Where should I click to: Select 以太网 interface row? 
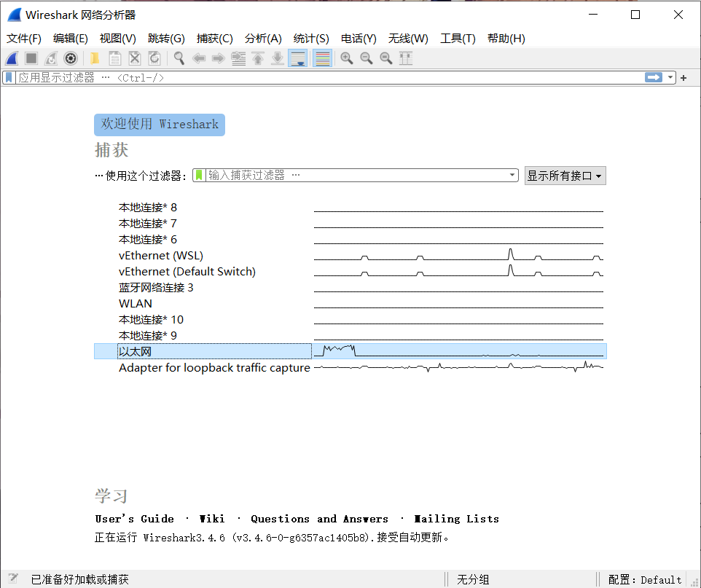(x=350, y=351)
